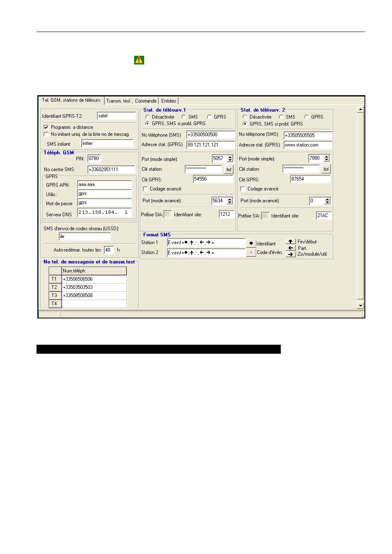The image size is (392, 554).
Task: Click the yellow warning triangle icon
Action: (139, 60)
